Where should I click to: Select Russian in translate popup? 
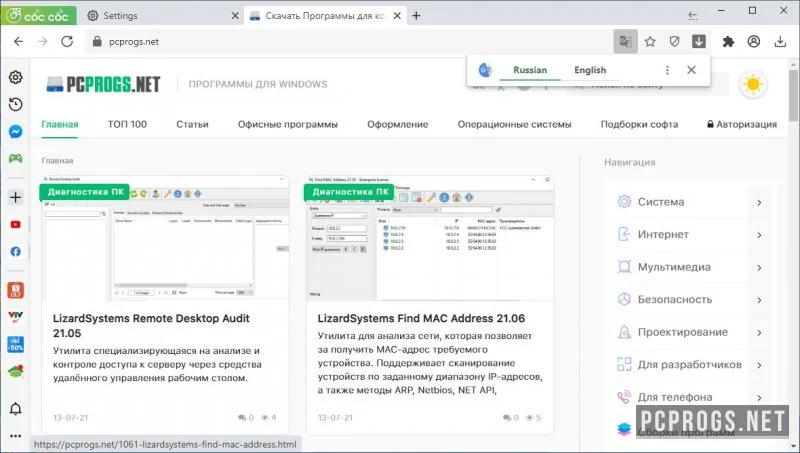[530, 70]
